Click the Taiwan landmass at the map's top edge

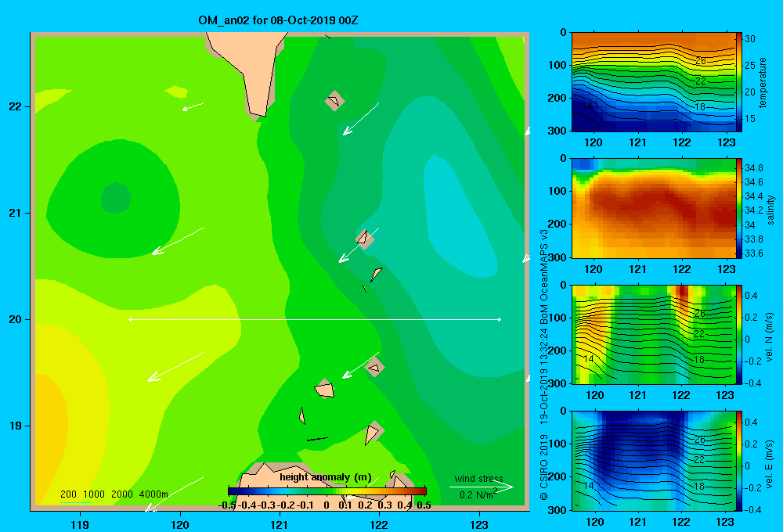(249, 70)
